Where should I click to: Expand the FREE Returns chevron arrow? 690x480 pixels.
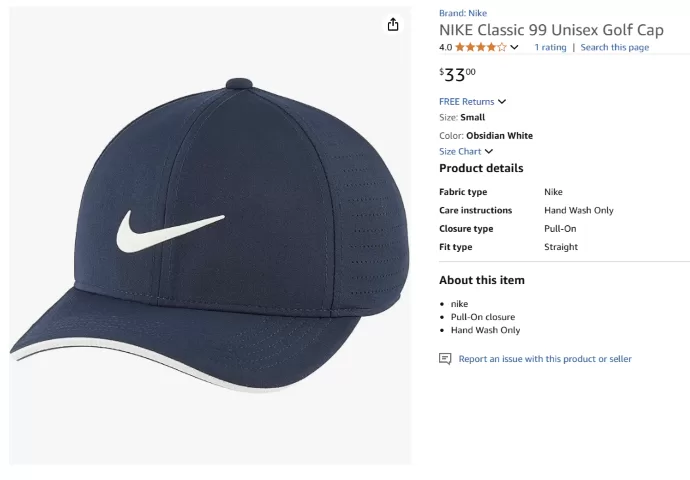[x=502, y=102]
